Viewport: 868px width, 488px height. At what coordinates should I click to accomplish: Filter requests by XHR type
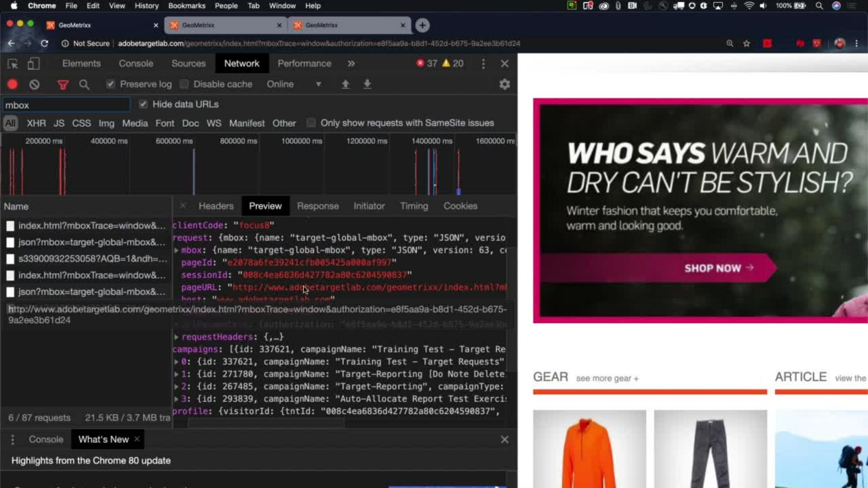click(36, 123)
